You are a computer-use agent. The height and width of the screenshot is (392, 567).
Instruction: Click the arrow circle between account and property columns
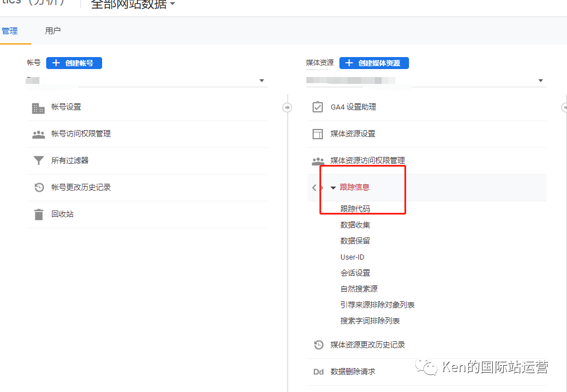click(x=287, y=107)
